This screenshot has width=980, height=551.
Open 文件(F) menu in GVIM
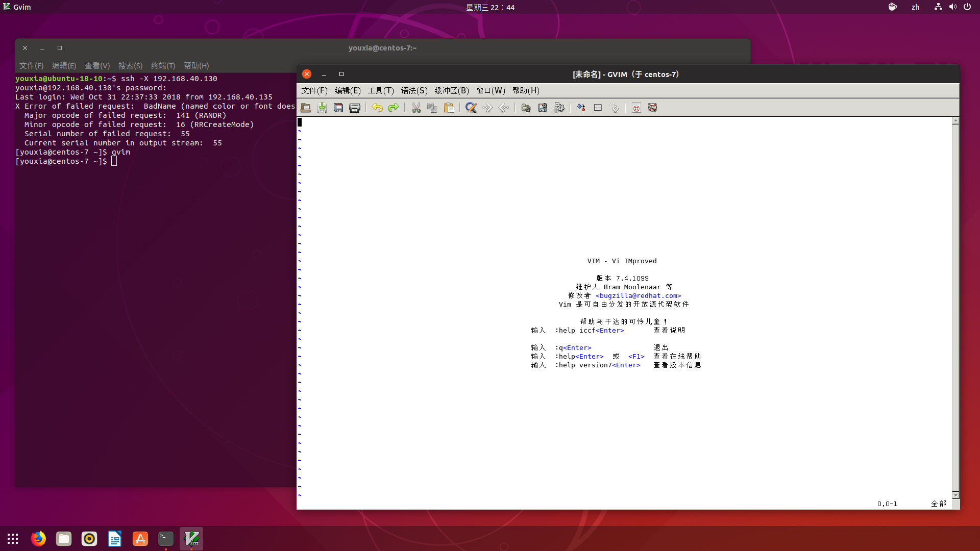314,90
